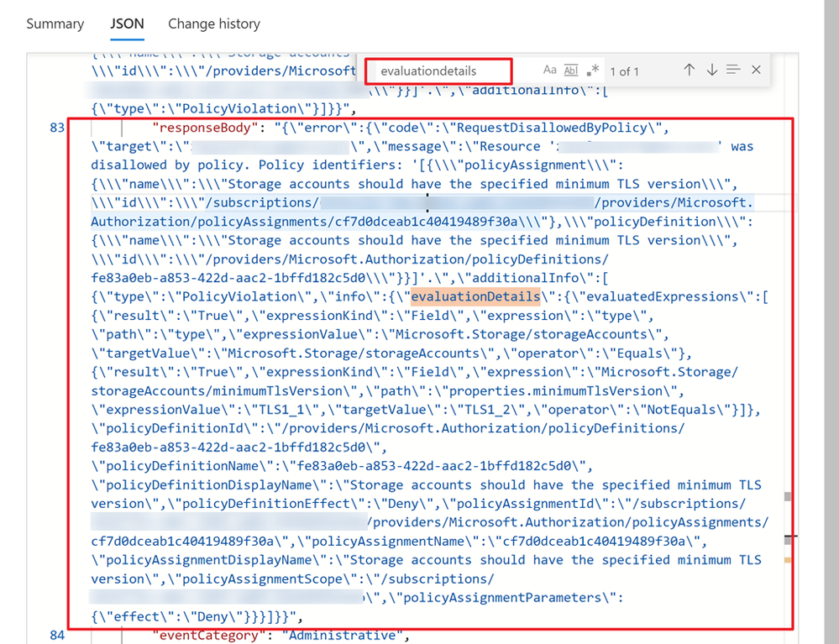Close the find bar
839x644 pixels.
point(756,70)
